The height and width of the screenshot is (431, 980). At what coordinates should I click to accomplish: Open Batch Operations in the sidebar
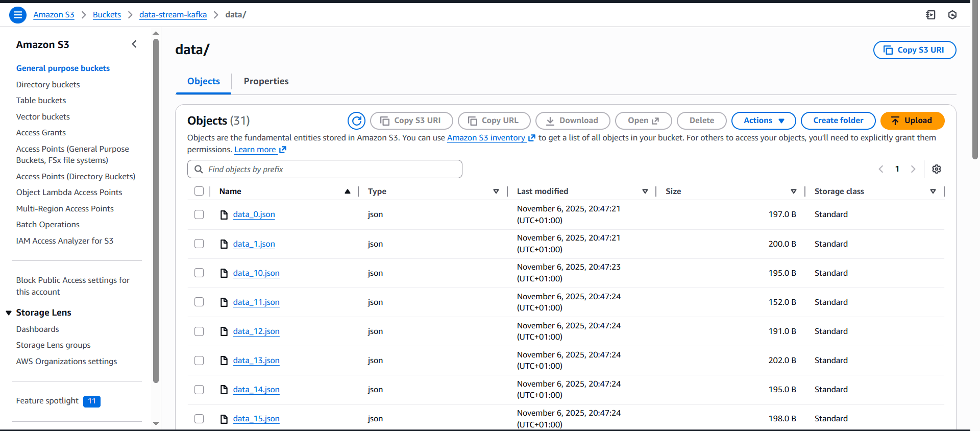48,225
